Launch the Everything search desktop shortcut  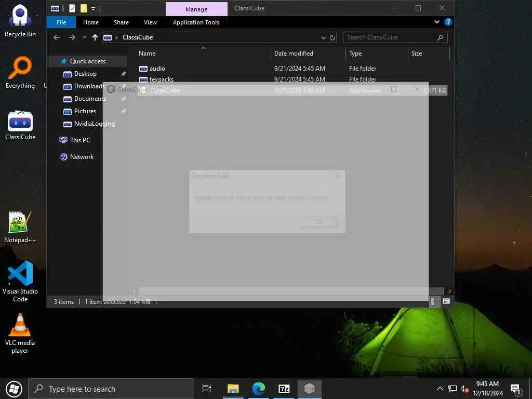(20, 73)
